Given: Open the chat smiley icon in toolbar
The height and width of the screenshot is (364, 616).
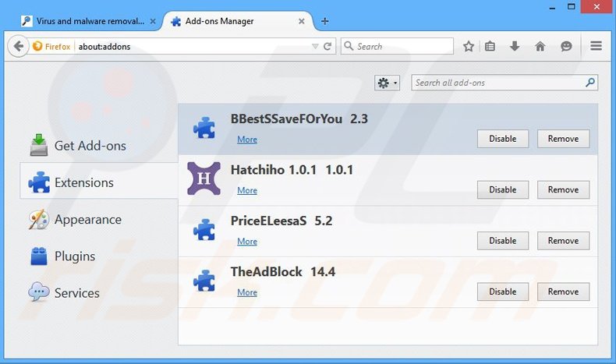Looking at the screenshot, I should point(566,46).
